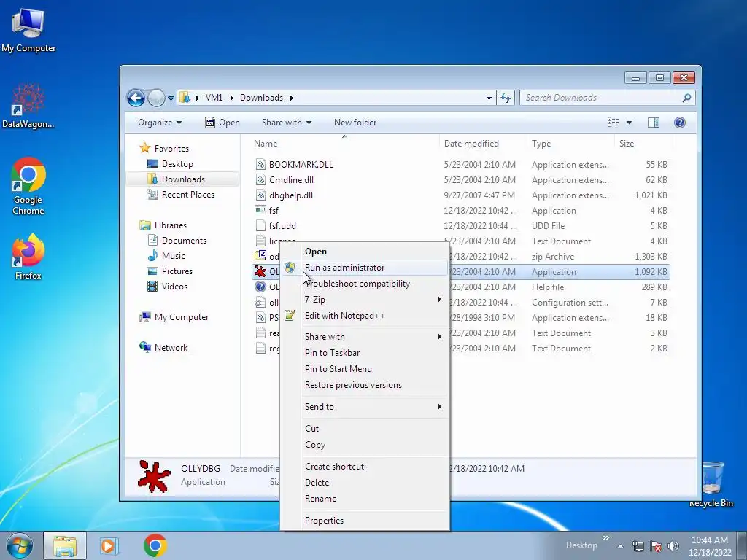The width and height of the screenshot is (747, 560).
Task: Choose Pin to Start Menu
Action: 338,369
